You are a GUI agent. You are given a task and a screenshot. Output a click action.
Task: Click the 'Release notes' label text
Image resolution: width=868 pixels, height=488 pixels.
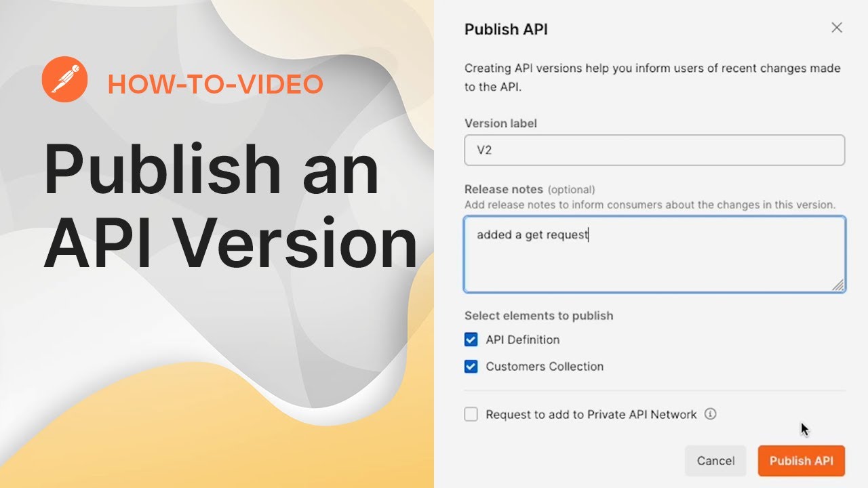pyautogui.click(x=504, y=189)
